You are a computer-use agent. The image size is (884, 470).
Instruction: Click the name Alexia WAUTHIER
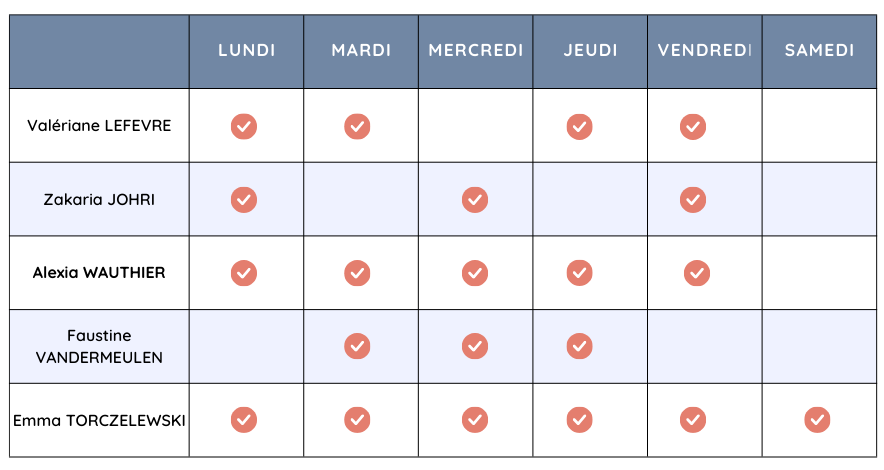(99, 273)
